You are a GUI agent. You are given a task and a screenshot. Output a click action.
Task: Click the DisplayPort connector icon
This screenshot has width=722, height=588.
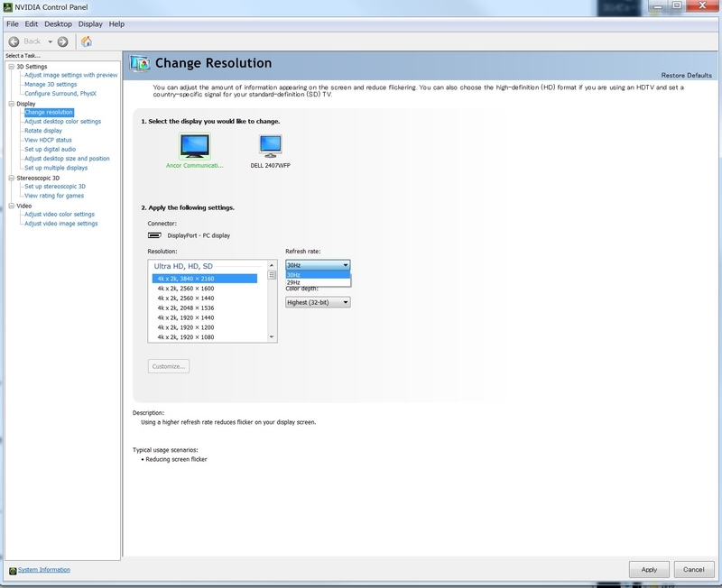click(x=154, y=235)
